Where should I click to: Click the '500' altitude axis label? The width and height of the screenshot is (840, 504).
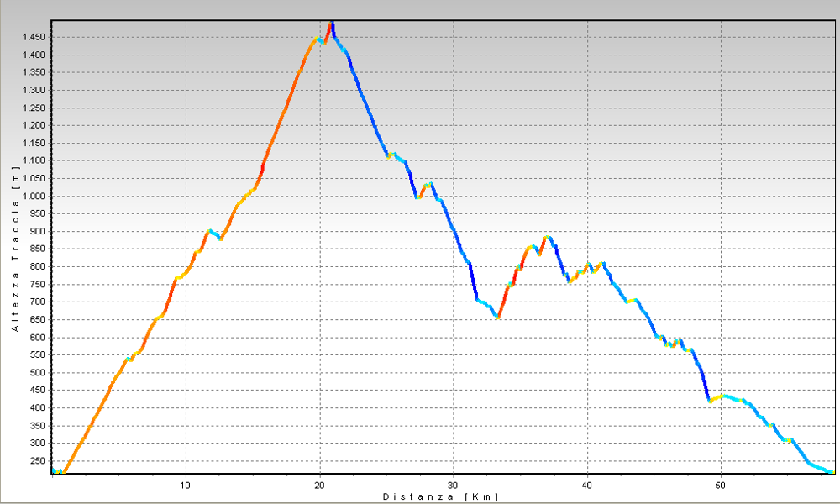point(37,373)
